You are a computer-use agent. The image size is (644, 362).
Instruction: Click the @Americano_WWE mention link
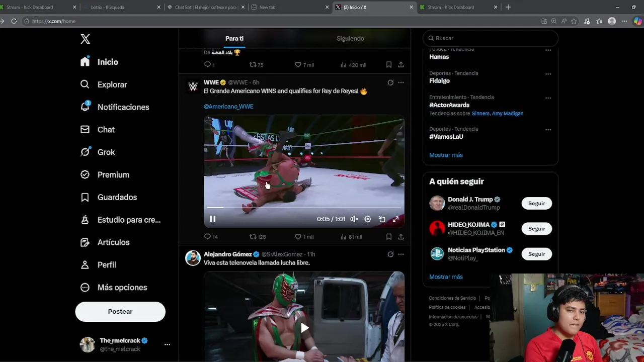tap(228, 107)
